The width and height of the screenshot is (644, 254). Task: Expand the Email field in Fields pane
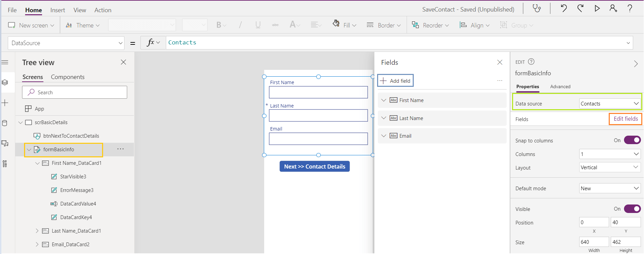click(384, 136)
